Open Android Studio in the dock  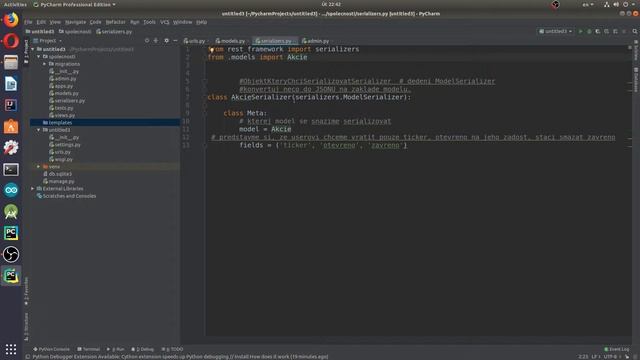pos(11,211)
